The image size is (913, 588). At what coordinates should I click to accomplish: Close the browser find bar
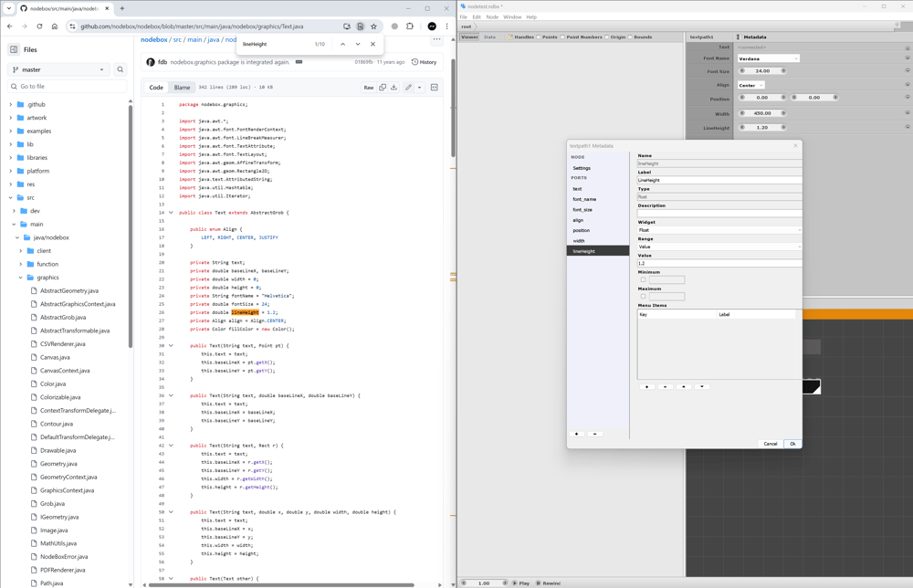[x=373, y=44]
